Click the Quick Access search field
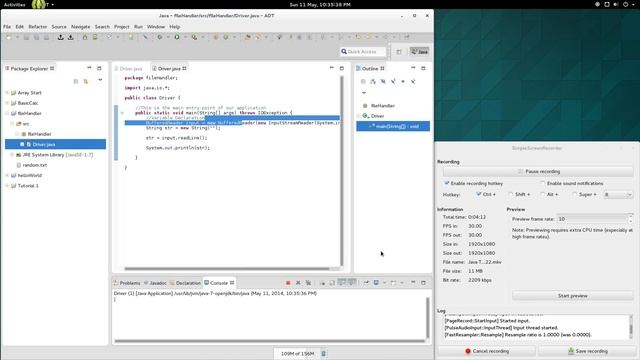 [x=363, y=52]
